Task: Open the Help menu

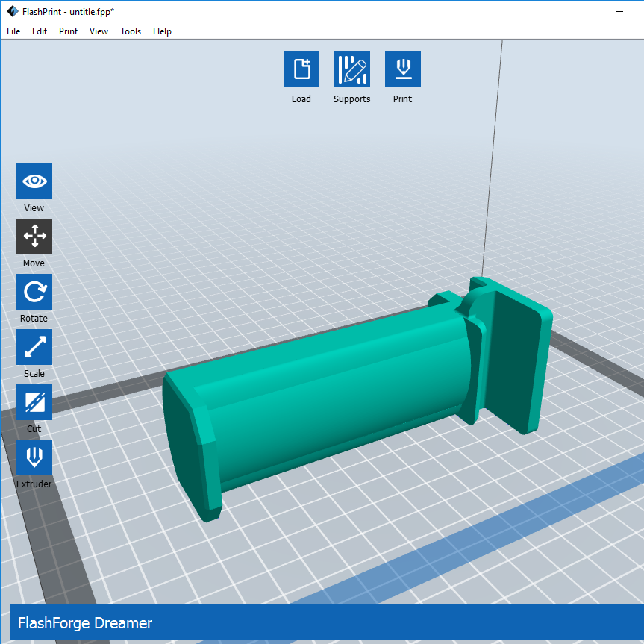Action: pyautogui.click(x=162, y=31)
